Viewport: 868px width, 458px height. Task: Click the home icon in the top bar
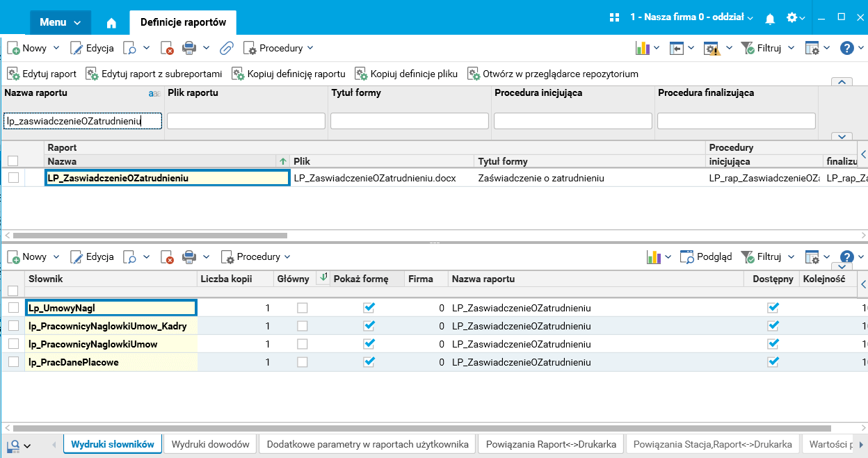(x=111, y=22)
